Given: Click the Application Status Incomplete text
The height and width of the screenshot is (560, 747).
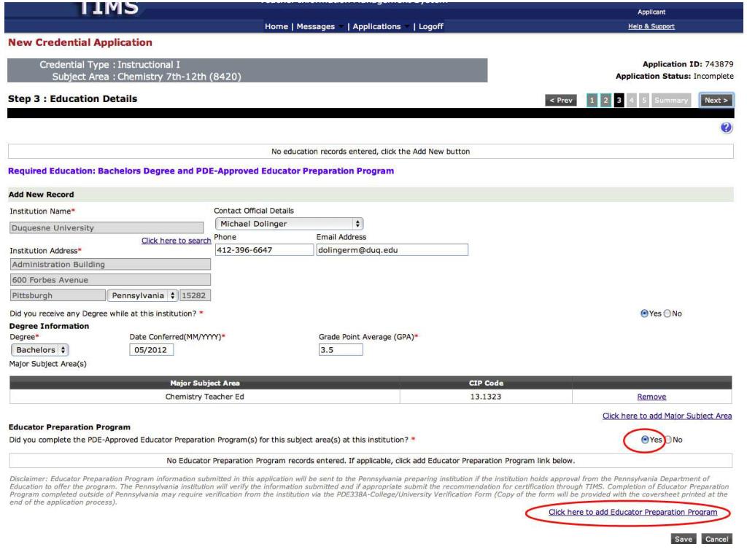Looking at the screenshot, I should [675, 76].
